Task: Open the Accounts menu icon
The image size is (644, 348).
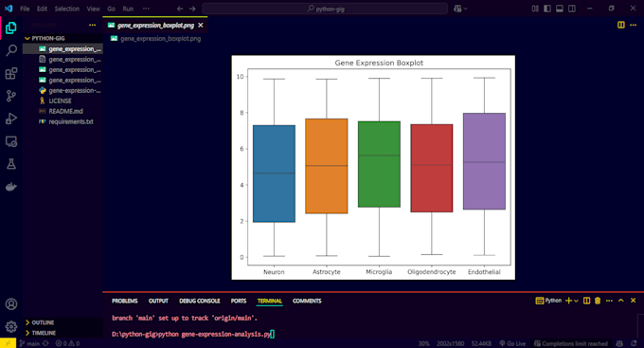Action: point(11,304)
